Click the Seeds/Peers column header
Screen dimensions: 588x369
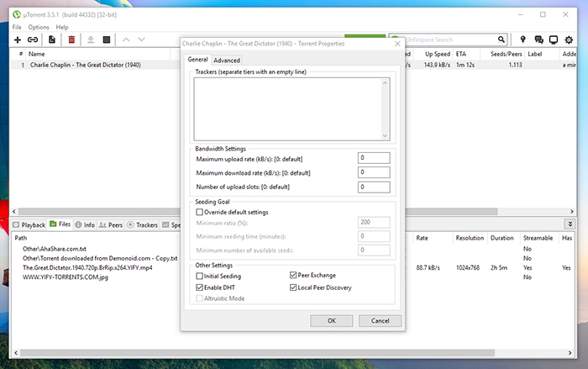click(506, 54)
